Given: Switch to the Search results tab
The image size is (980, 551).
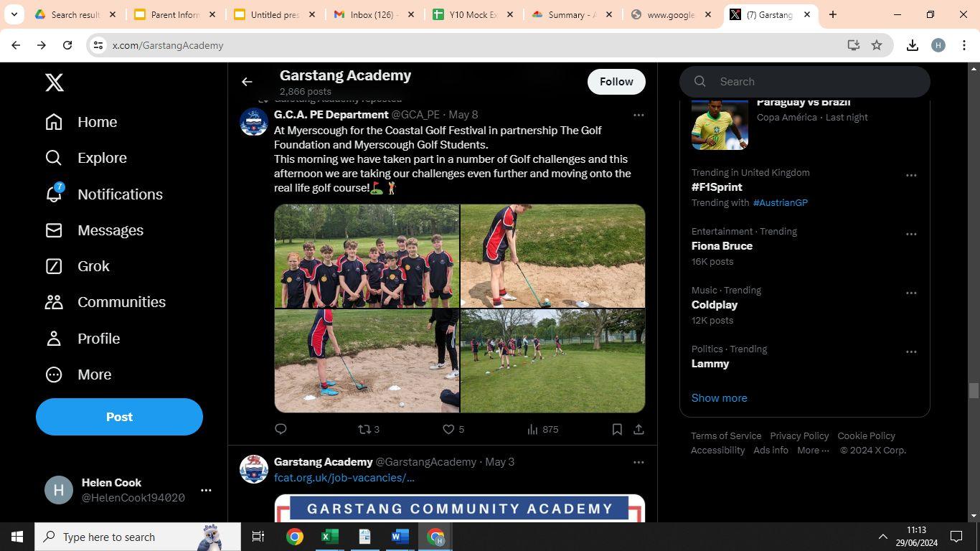Looking at the screenshot, I should [75, 14].
